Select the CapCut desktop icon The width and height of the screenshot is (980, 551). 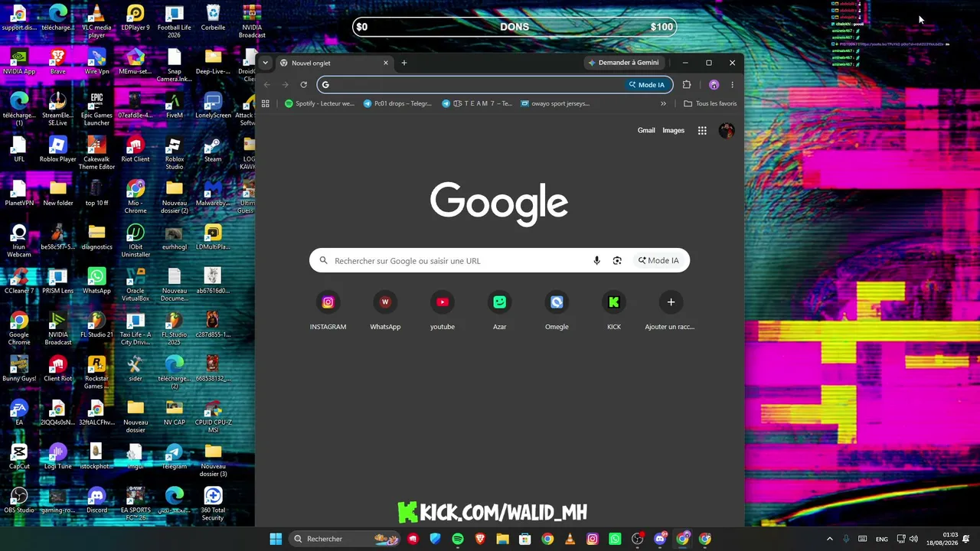click(19, 457)
